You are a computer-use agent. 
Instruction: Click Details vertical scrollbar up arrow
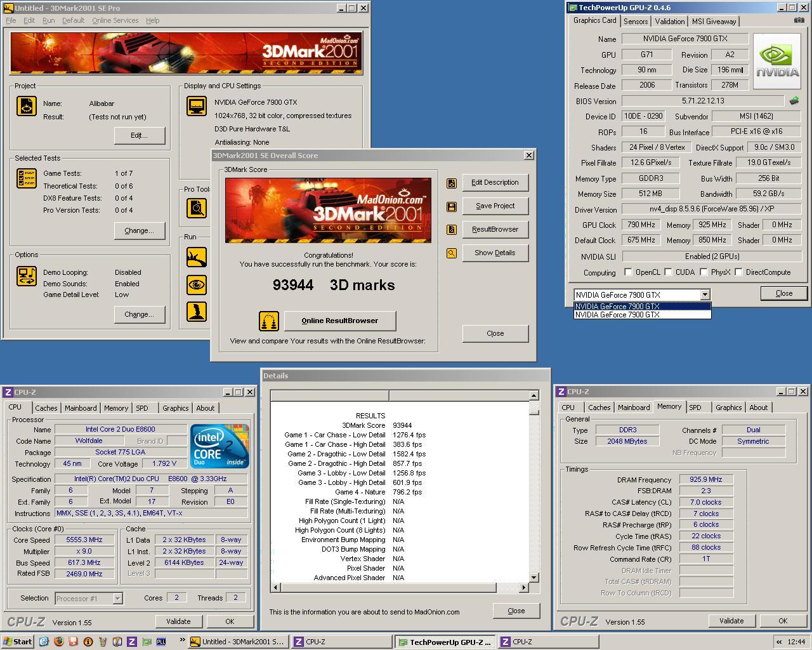click(x=534, y=395)
